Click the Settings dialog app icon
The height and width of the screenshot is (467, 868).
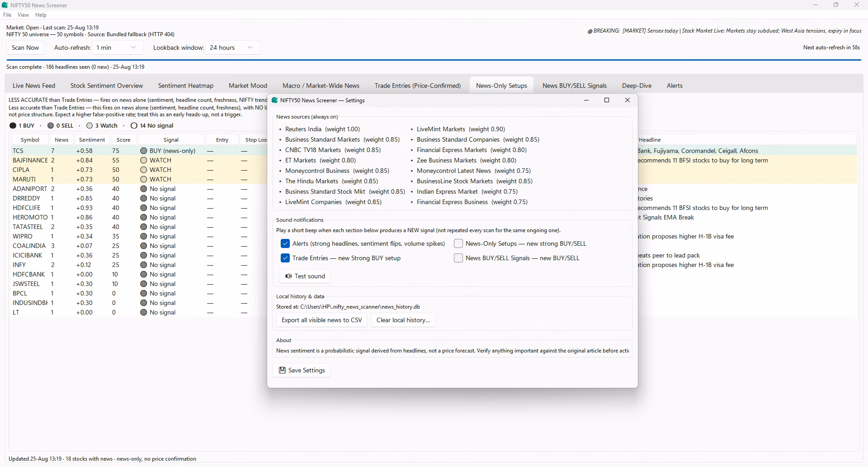click(274, 100)
